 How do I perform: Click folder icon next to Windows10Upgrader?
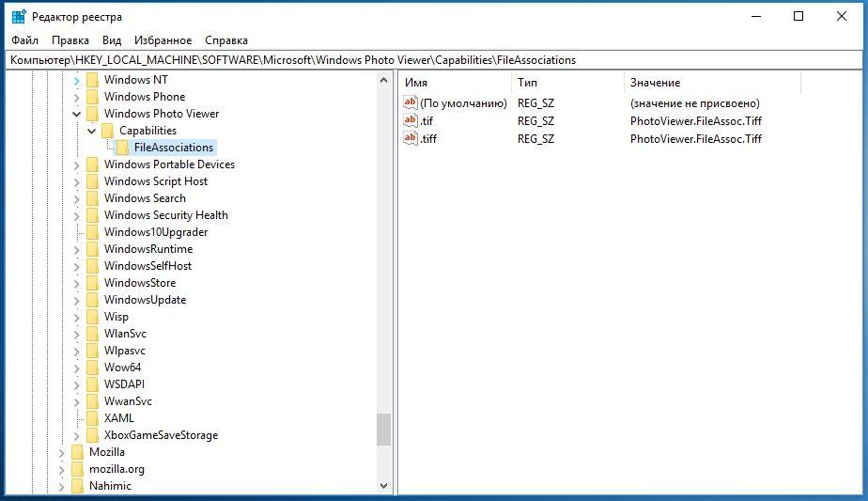click(92, 232)
